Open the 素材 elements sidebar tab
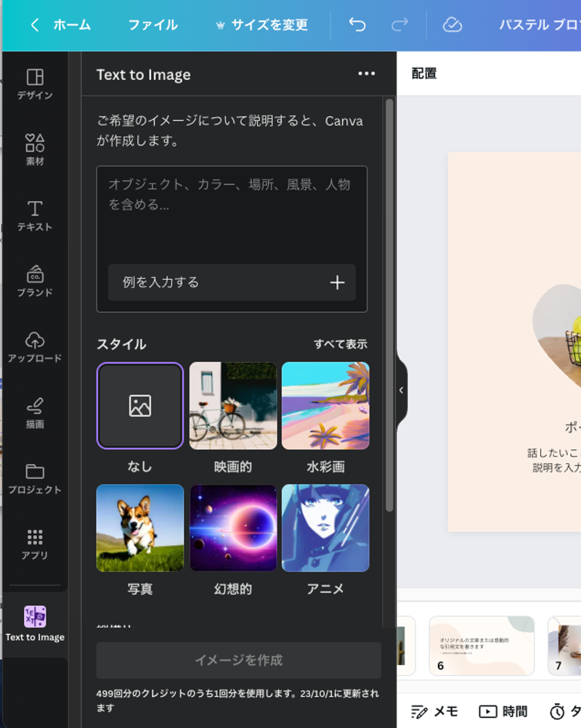581x728 pixels. coord(35,150)
